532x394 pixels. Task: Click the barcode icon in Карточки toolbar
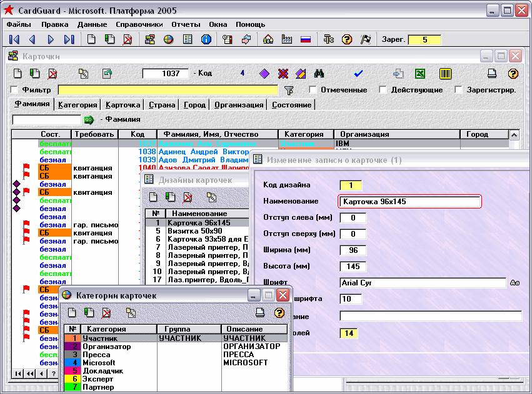(445, 74)
